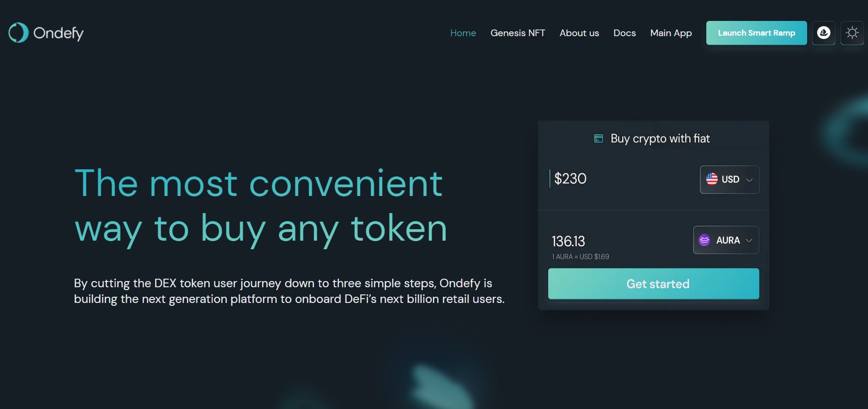Click the card icon beside Buy crypto with fiat

(599, 138)
